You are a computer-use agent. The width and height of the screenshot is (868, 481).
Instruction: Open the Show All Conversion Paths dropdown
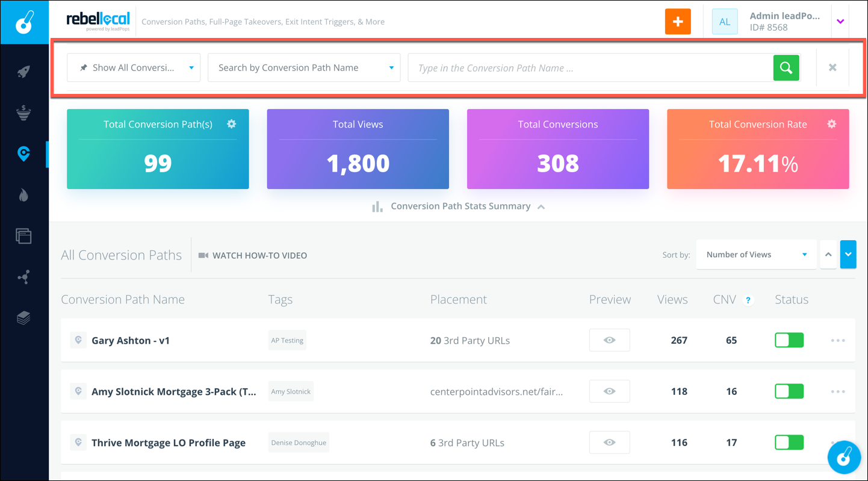134,67
